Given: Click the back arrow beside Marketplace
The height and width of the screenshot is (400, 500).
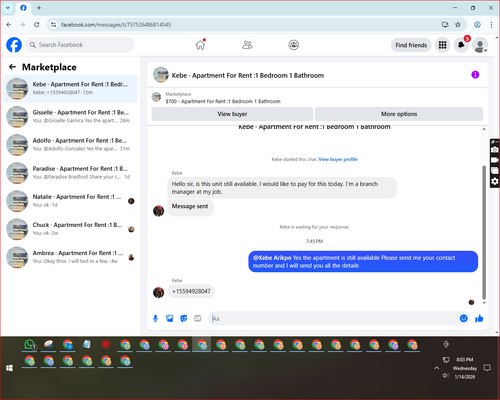Looking at the screenshot, I should [12, 67].
